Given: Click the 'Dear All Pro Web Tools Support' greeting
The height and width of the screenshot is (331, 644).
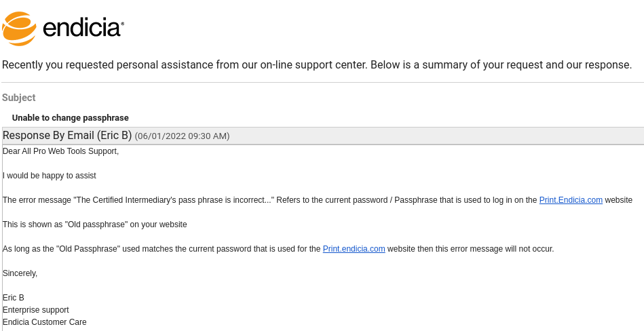Looking at the screenshot, I should tap(60, 151).
